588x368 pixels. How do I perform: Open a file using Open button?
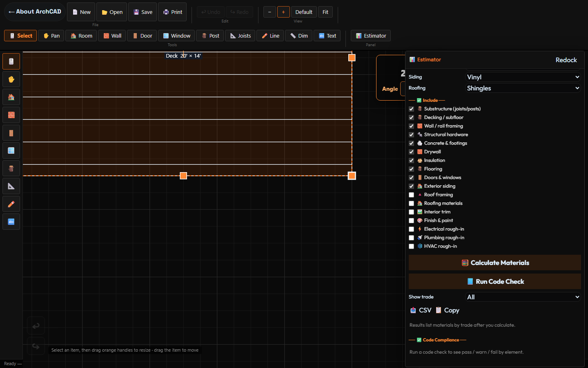click(112, 12)
